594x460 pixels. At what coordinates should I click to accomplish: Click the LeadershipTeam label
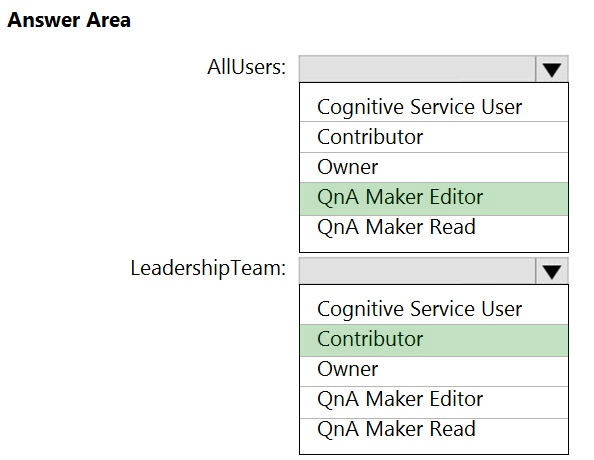tap(208, 269)
